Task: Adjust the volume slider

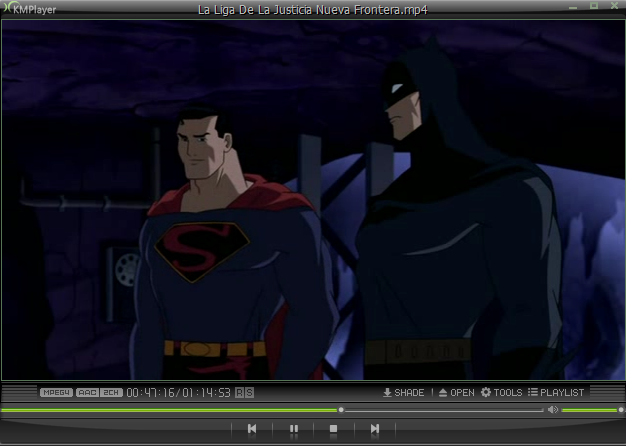Action: coord(592,410)
